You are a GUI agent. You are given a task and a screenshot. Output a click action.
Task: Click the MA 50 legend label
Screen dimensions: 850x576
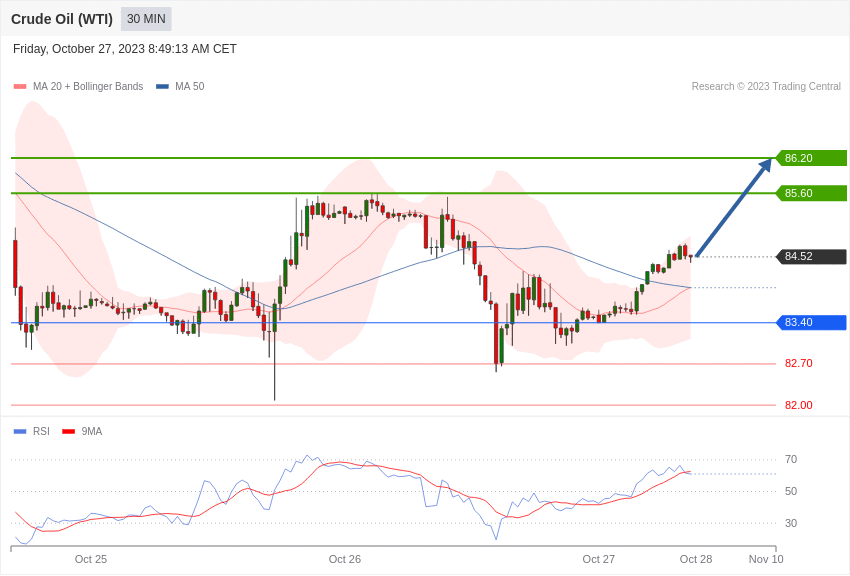point(190,87)
